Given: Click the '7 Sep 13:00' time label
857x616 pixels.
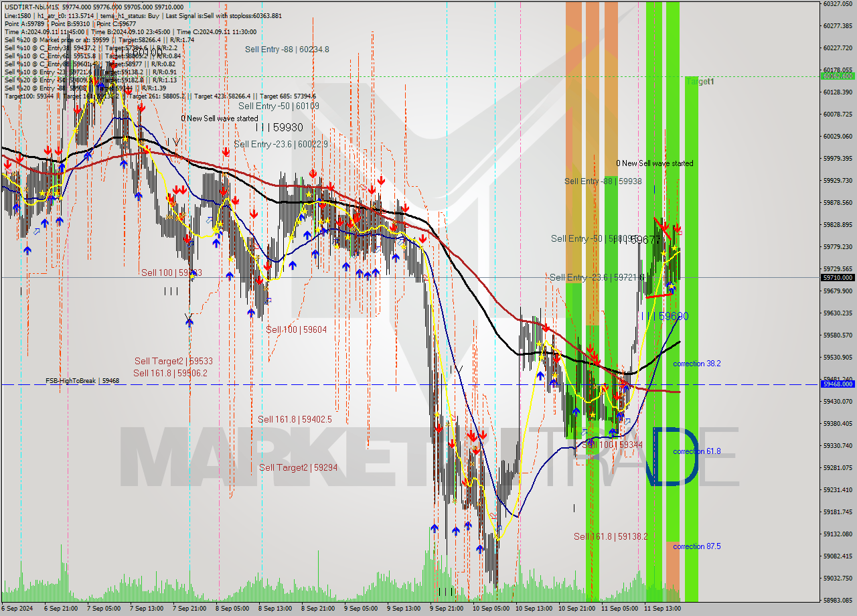Looking at the screenshot, I should 146,608.
